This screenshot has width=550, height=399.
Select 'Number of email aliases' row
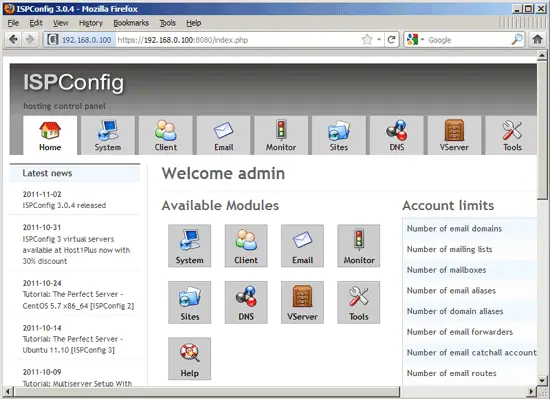(x=470, y=291)
